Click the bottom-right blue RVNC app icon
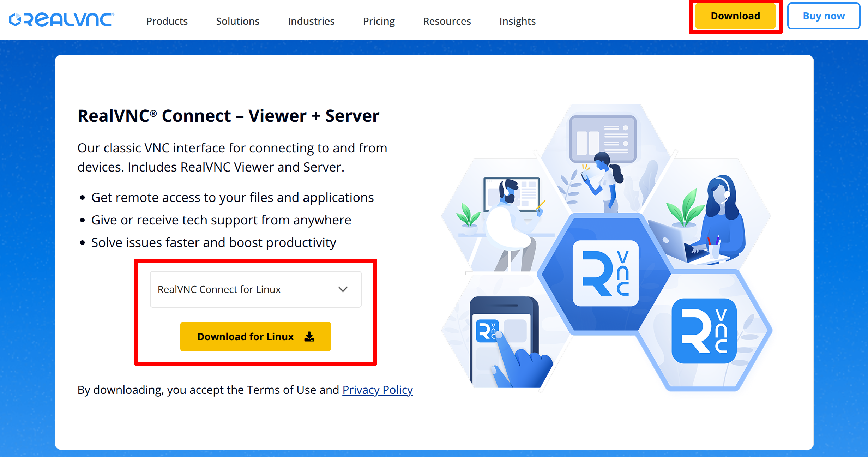This screenshot has width=868, height=457. tap(704, 331)
